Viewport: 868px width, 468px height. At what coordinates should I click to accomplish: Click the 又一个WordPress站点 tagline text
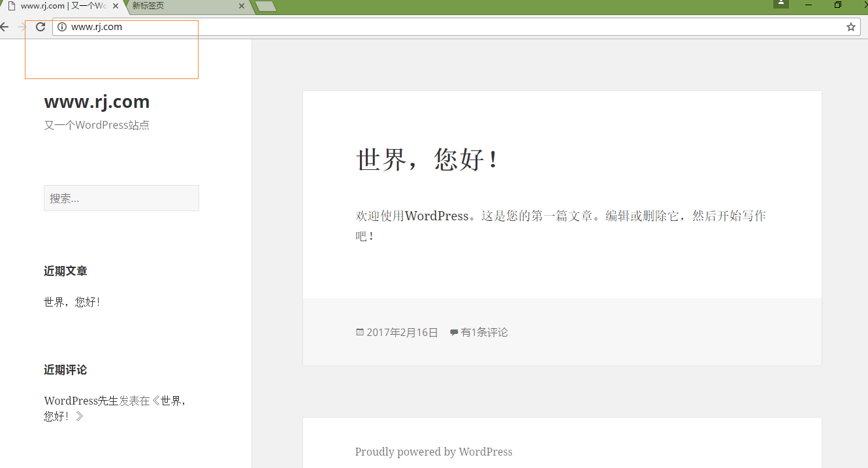point(97,125)
